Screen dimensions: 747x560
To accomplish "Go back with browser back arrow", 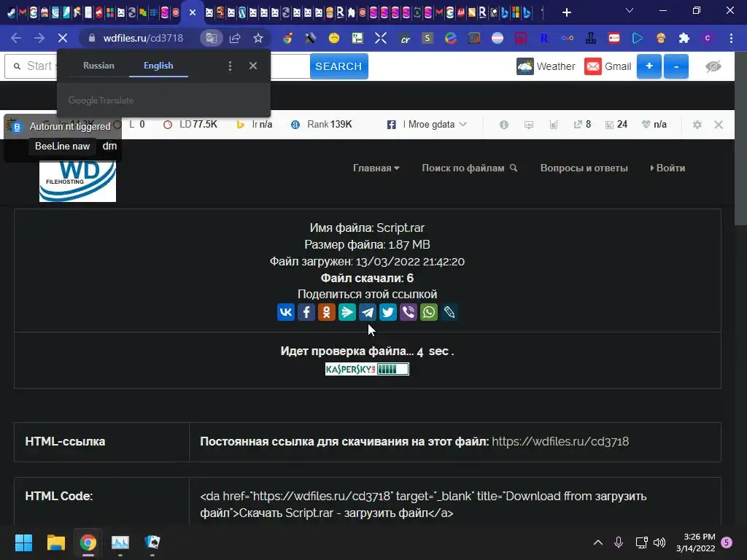I will 16,38.
